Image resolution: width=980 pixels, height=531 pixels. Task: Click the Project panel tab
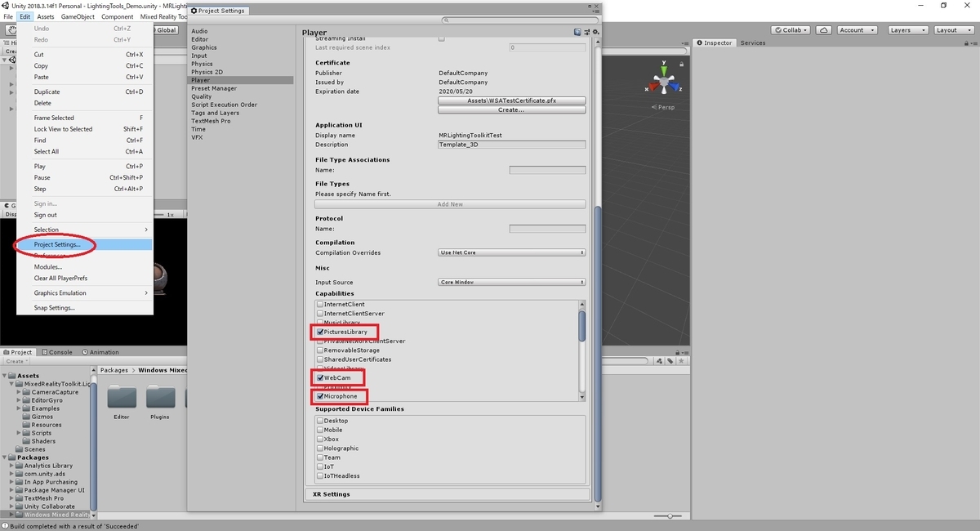[18, 352]
